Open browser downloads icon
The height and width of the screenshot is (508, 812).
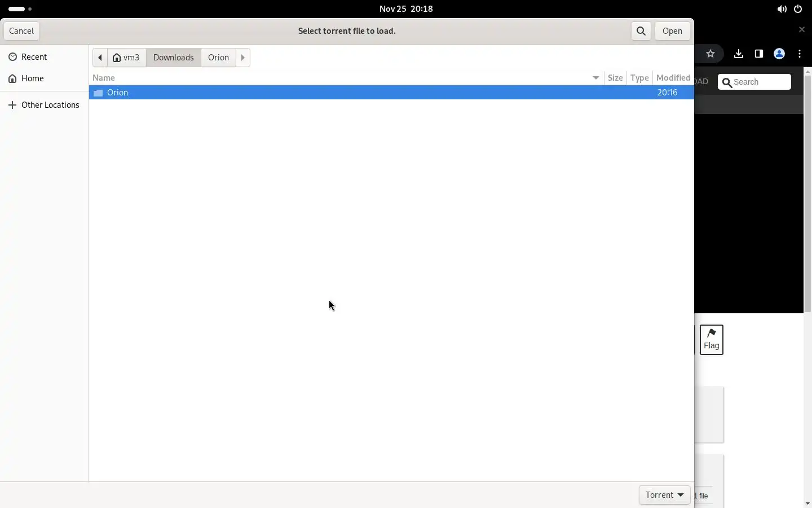pyautogui.click(x=739, y=54)
